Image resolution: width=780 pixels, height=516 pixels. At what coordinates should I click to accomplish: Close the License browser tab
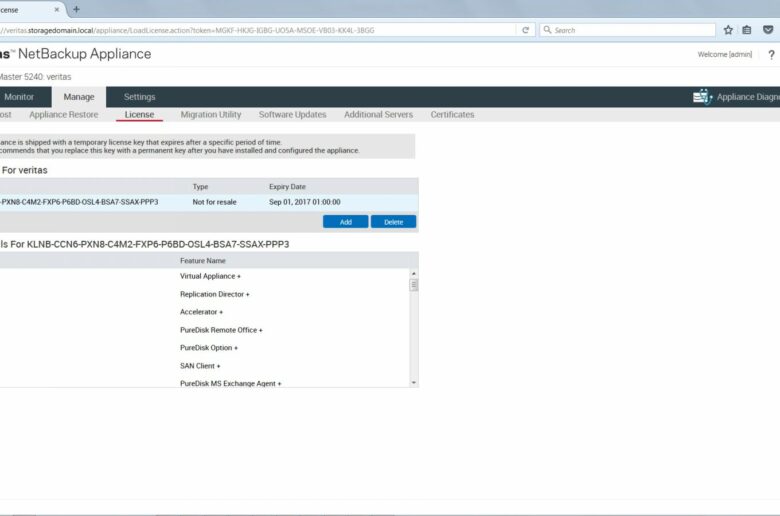57,9
